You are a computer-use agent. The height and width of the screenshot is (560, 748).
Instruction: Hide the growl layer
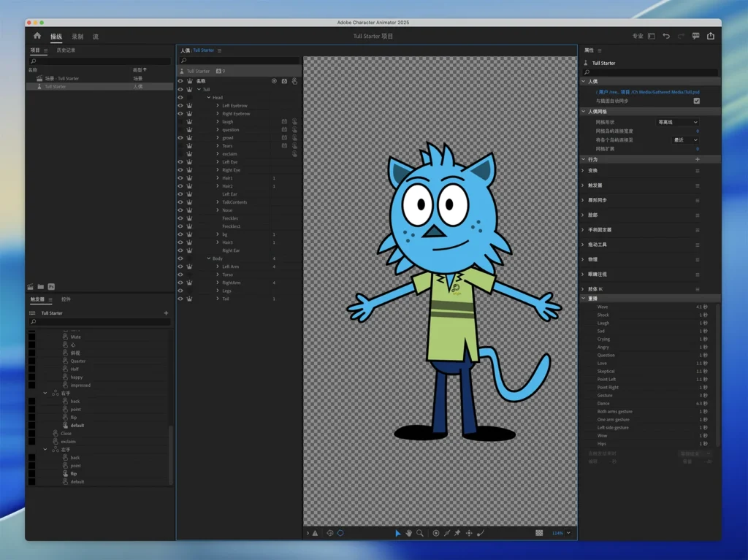pyautogui.click(x=180, y=138)
